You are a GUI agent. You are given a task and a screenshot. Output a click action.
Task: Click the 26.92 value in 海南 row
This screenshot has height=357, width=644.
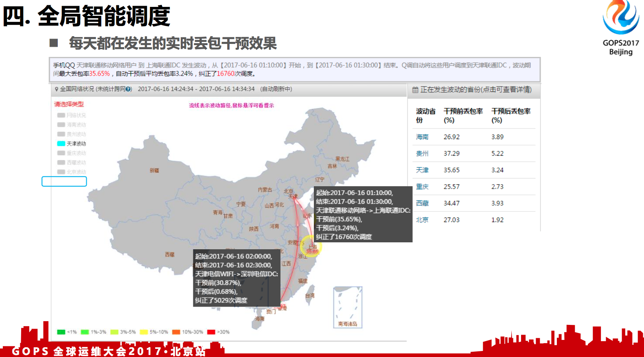(451, 137)
